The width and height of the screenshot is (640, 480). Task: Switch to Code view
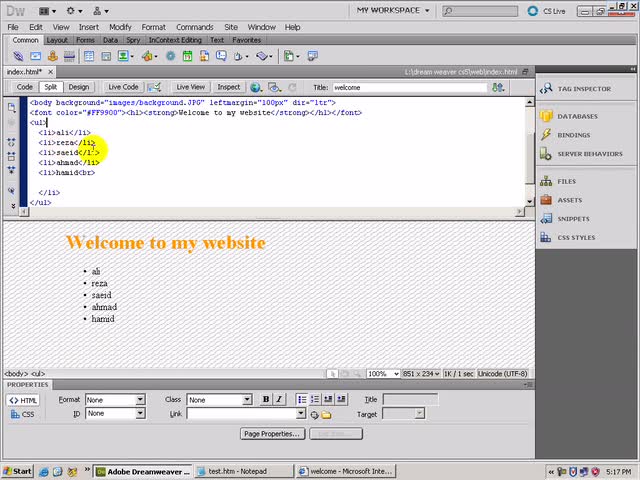click(24, 87)
